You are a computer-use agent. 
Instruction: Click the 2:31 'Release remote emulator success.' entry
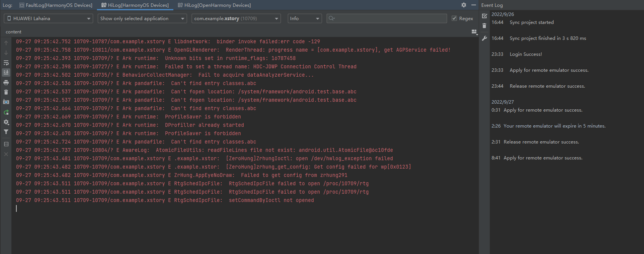(x=541, y=142)
